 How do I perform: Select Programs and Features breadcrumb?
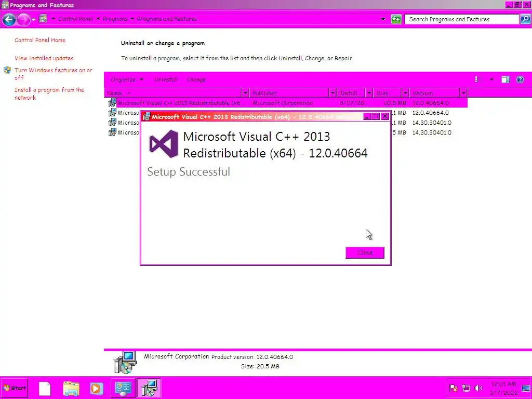click(x=167, y=19)
